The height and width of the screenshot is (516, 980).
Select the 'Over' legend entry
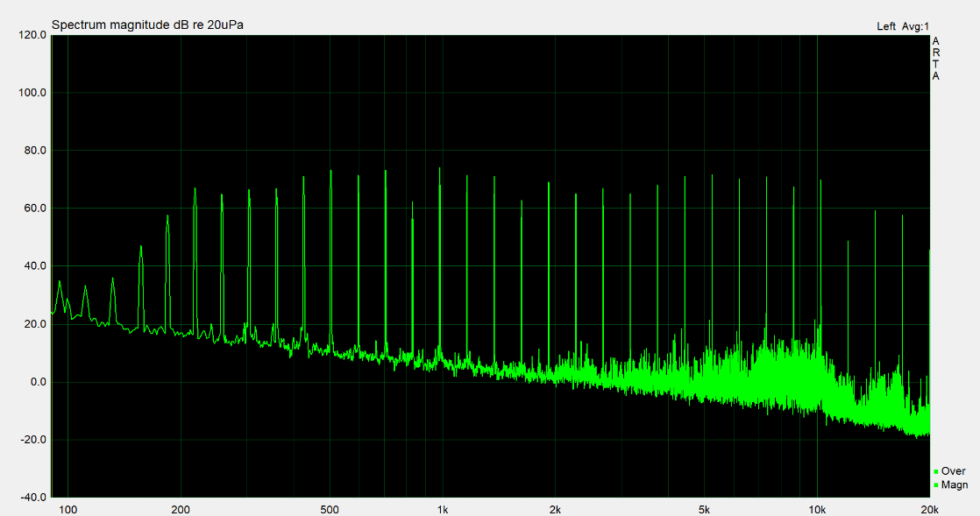point(953,471)
